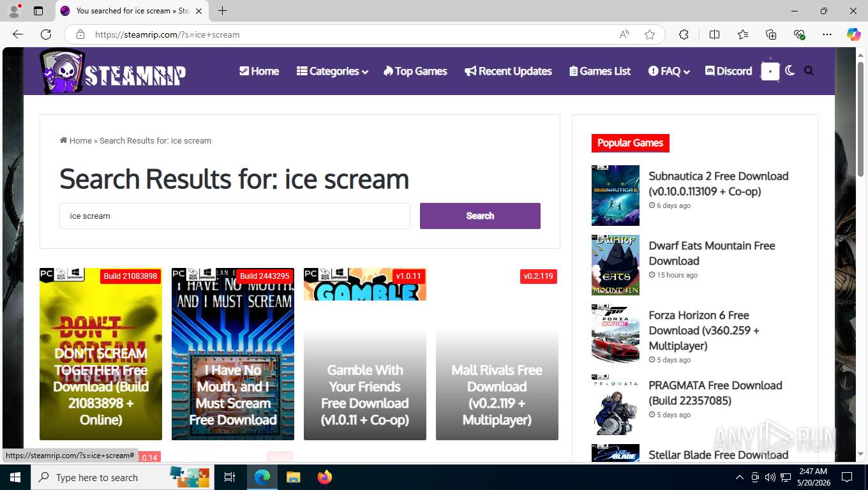Viewport: 868px width, 490px height.
Task: Click the browser Back arrow
Action: click(18, 34)
